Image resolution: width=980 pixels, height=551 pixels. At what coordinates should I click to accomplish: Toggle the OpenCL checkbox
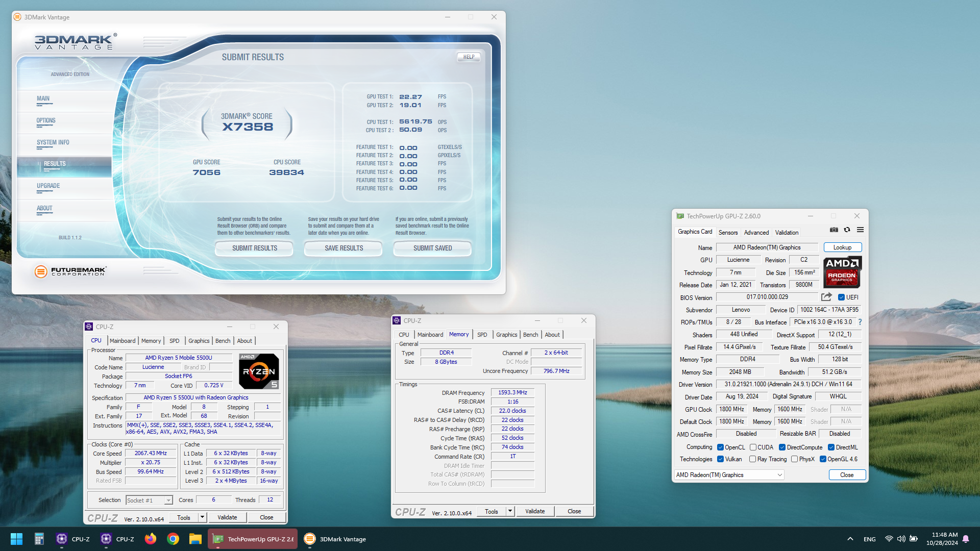[720, 447]
